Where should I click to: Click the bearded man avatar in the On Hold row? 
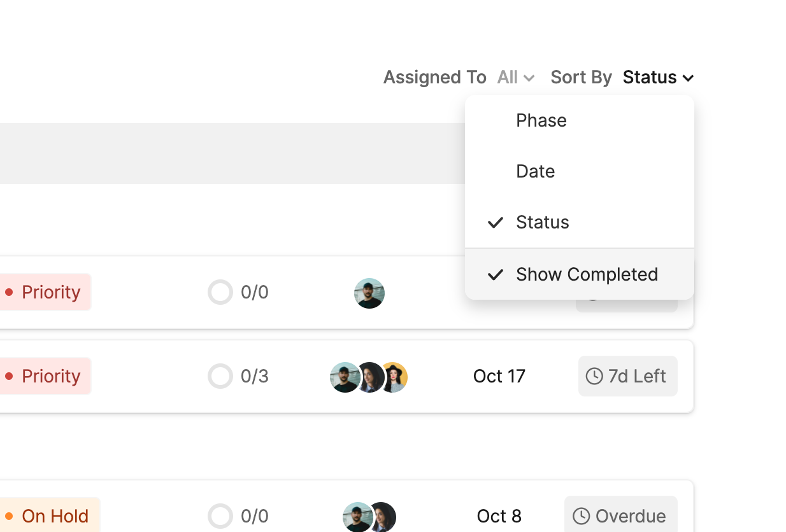tap(356, 517)
